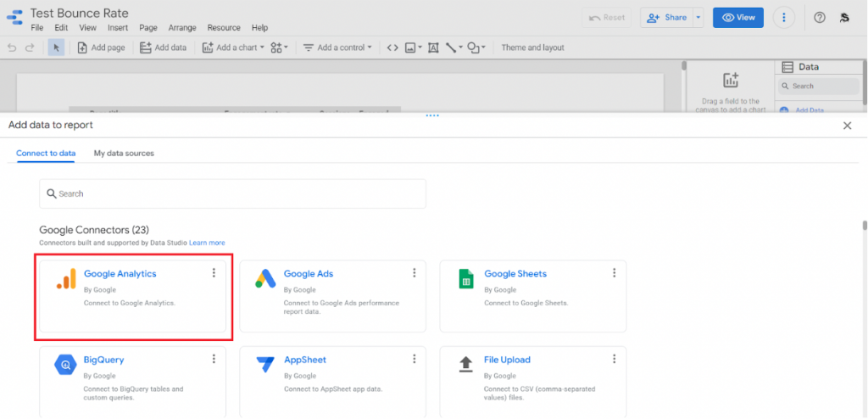Viewport: 868px width, 419px height.
Task: Click the BigQuery hexagon icon
Action: pyautogui.click(x=66, y=366)
